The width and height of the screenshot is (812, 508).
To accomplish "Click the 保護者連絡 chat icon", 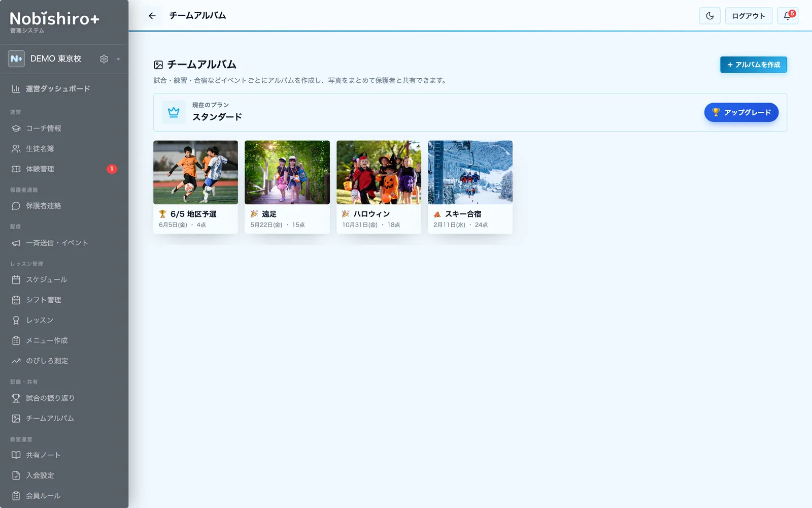I will [16, 206].
